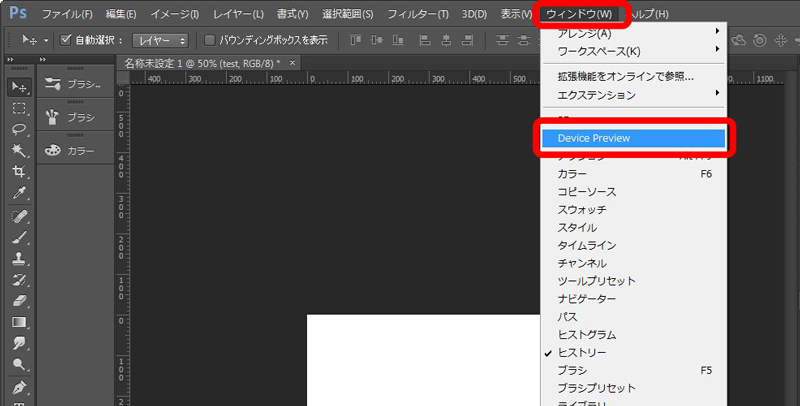
Task: Toggle the 自動選択 checkbox
Action: (65, 40)
